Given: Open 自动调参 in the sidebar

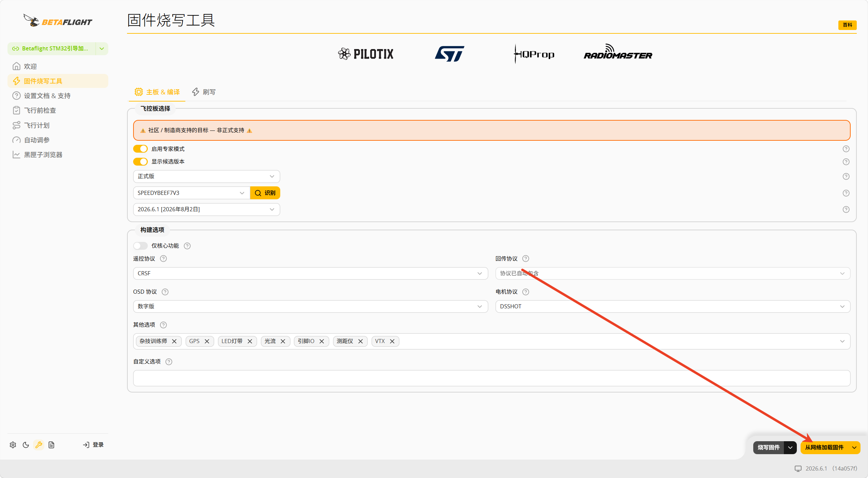Looking at the screenshot, I should pos(58,140).
